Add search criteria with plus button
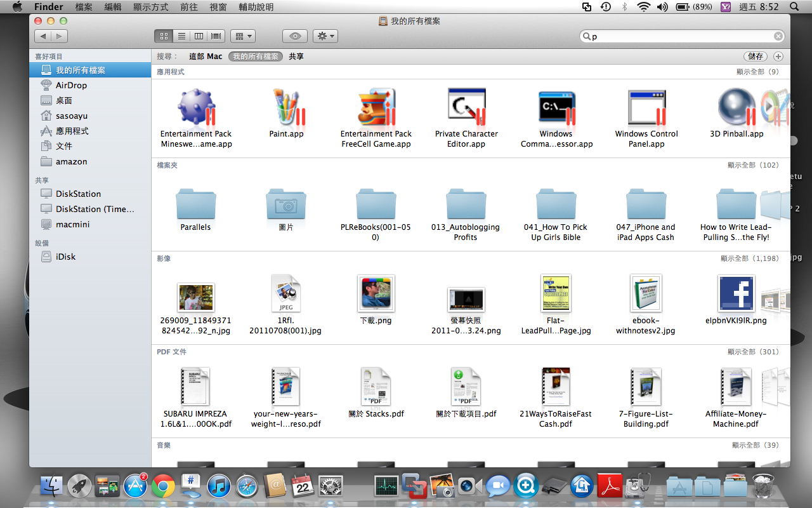The height and width of the screenshot is (508, 812). click(x=778, y=57)
